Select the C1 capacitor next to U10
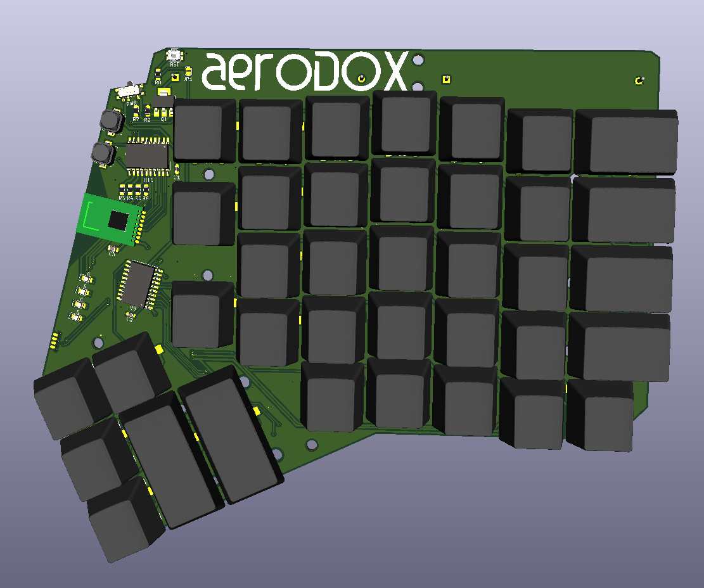This screenshot has width=704, height=588. tap(177, 170)
